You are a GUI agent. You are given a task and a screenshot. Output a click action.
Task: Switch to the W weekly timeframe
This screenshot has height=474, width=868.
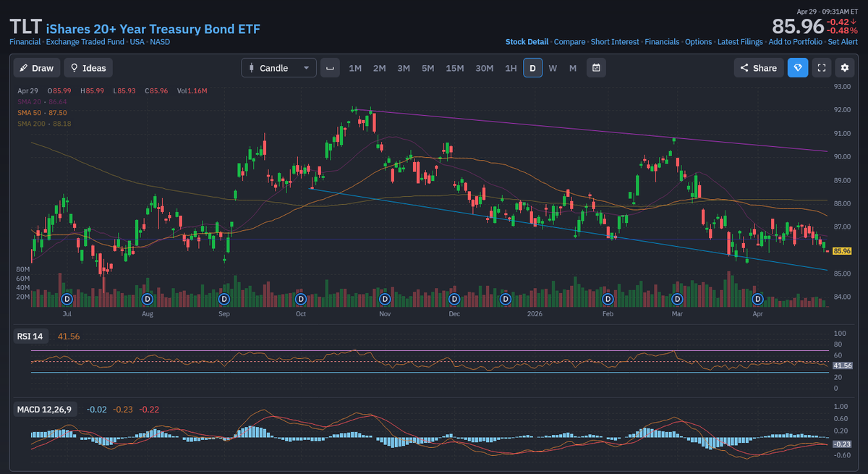[x=553, y=68]
